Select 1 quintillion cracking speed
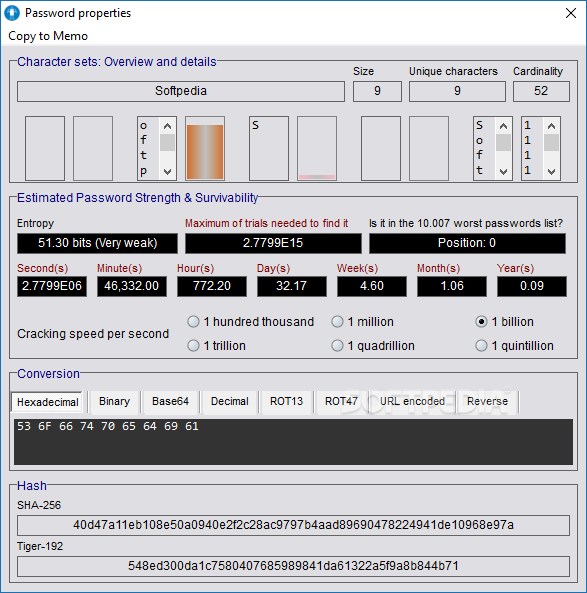 (514, 346)
